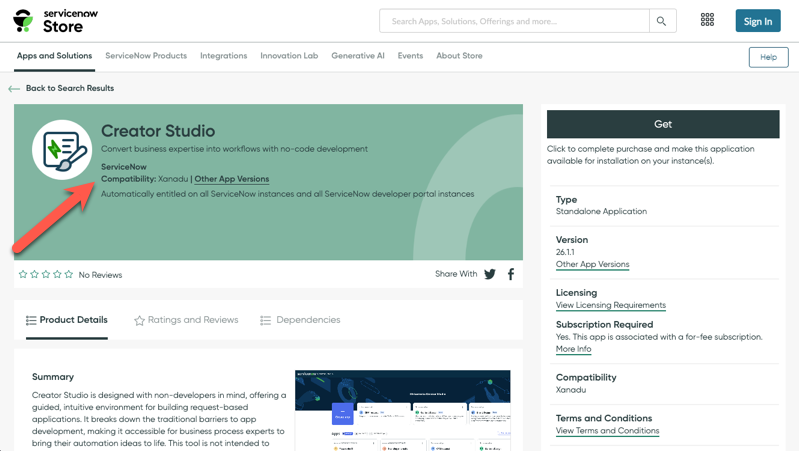
Task: Focus the Search Apps input field
Action: (514, 21)
